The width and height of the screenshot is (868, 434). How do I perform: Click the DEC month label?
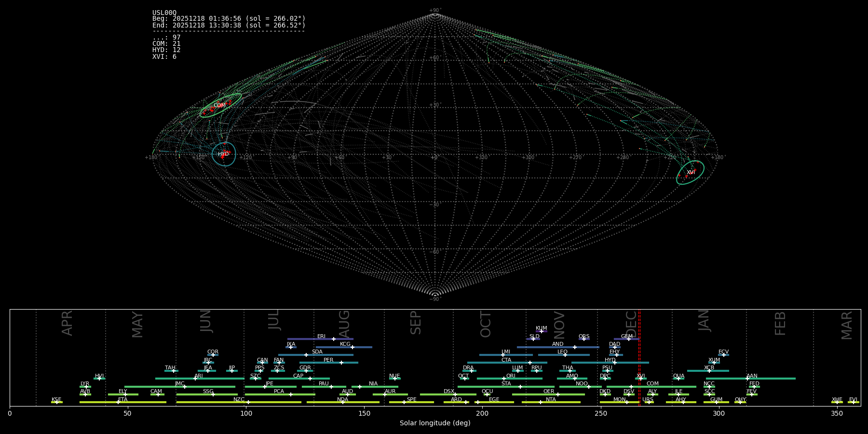pos(631,323)
